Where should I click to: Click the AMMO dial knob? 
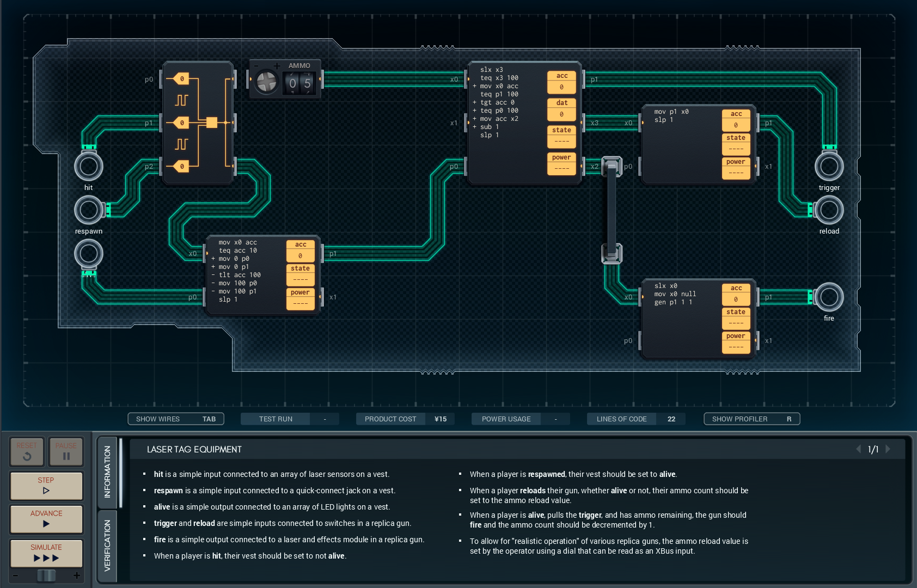tap(267, 83)
